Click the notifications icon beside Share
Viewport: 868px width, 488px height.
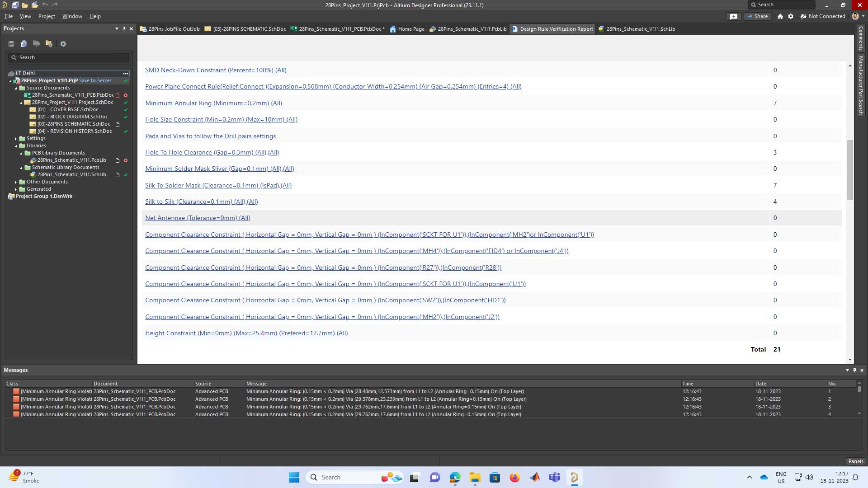[x=733, y=16]
